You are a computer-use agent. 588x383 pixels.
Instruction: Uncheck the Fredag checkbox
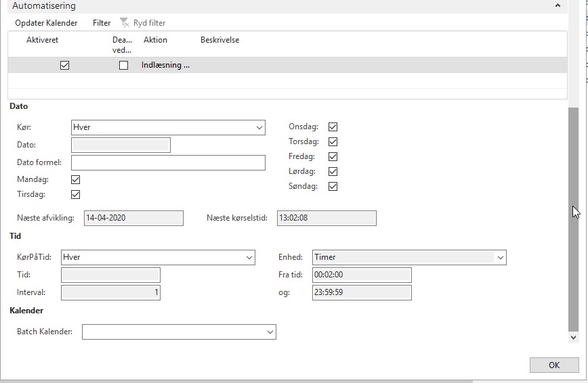pyautogui.click(x=333, y=157)
